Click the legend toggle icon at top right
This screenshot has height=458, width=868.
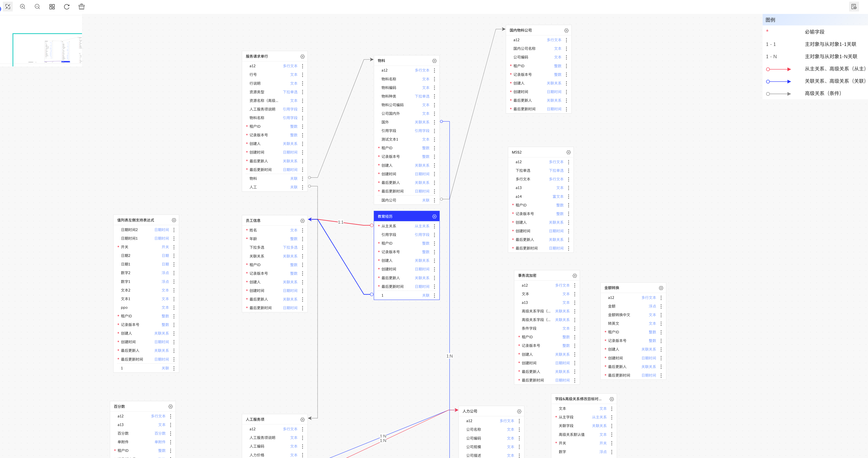click(854, 7)
